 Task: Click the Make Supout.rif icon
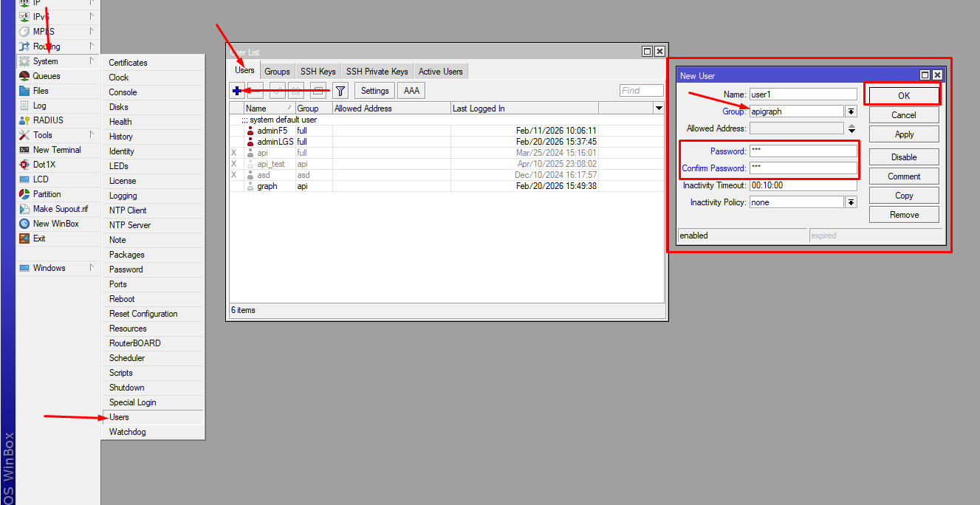[24, 209]
